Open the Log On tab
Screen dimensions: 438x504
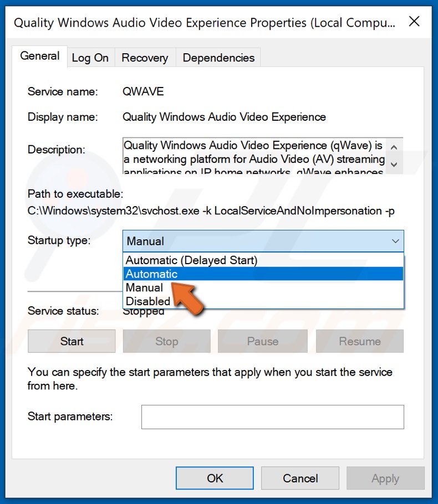click(x=90, y=58)
